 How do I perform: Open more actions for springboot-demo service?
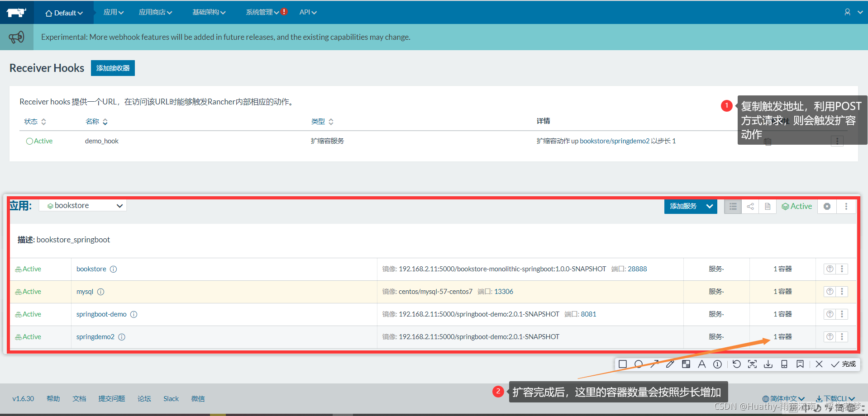pos(842,314)
